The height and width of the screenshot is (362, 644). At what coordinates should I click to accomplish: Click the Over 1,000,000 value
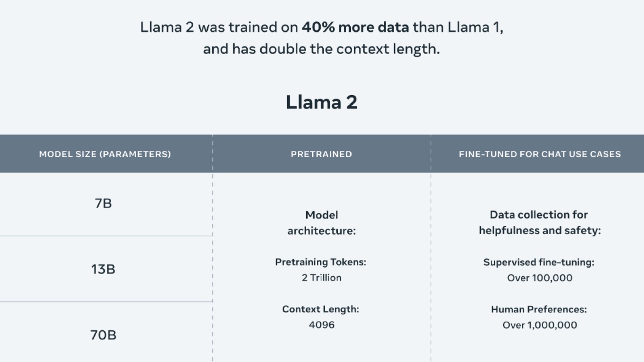point(540,325)
